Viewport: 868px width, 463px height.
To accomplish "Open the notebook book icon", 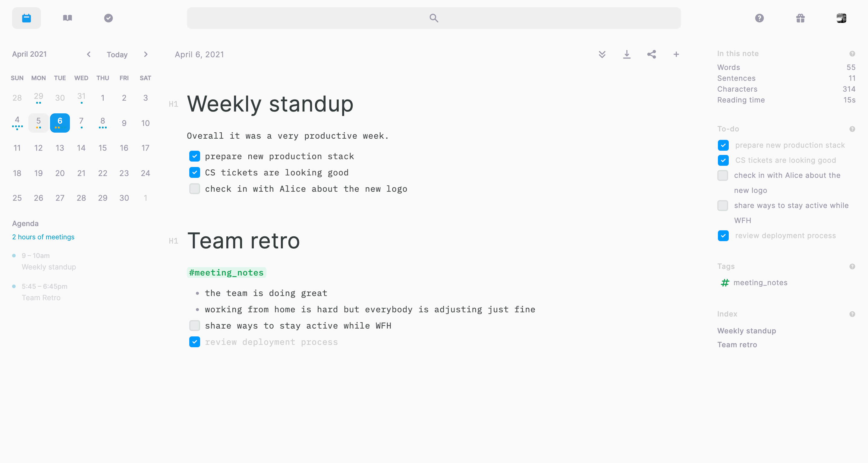I will (68, 18).
